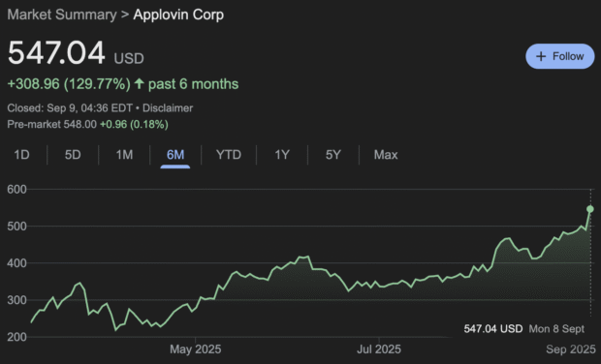Screen dimensions: 601x364
Task: Click the 547.04 USD chart tooltip value
Action: 493,329
